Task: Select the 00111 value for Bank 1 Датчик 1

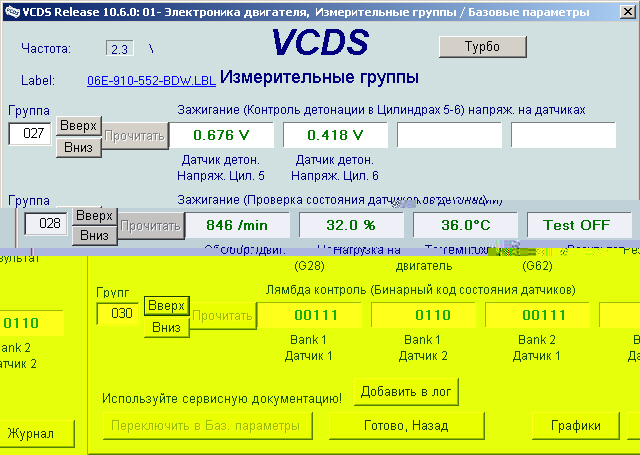Action: pos(309,315)
